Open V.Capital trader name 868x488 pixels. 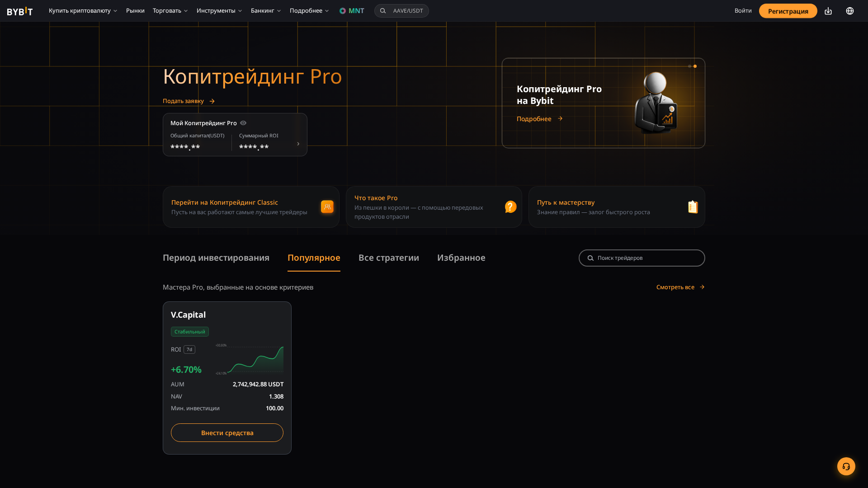point(188,315)
